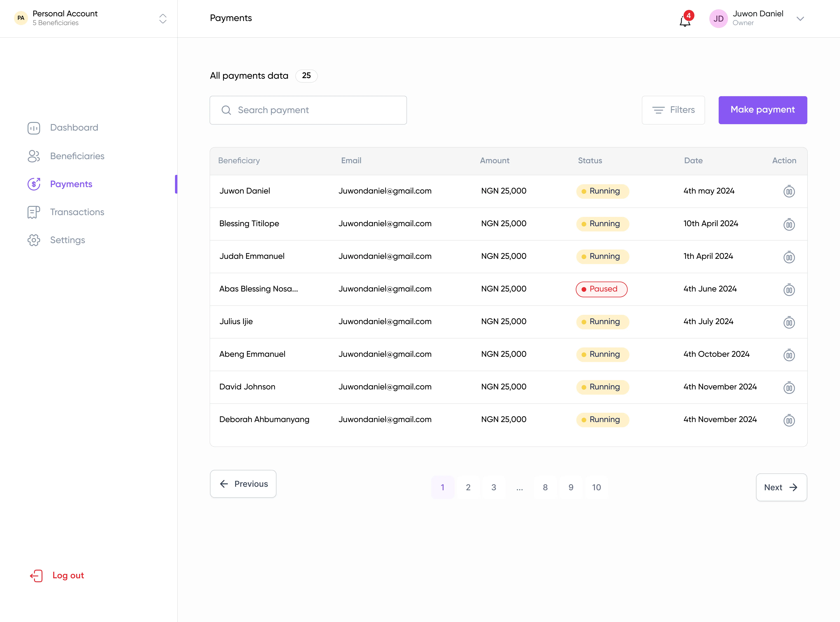Pause Julius Ijie's payment via timer icon
The width and height of the screenshot is (840, 622).
coord(789,322)
